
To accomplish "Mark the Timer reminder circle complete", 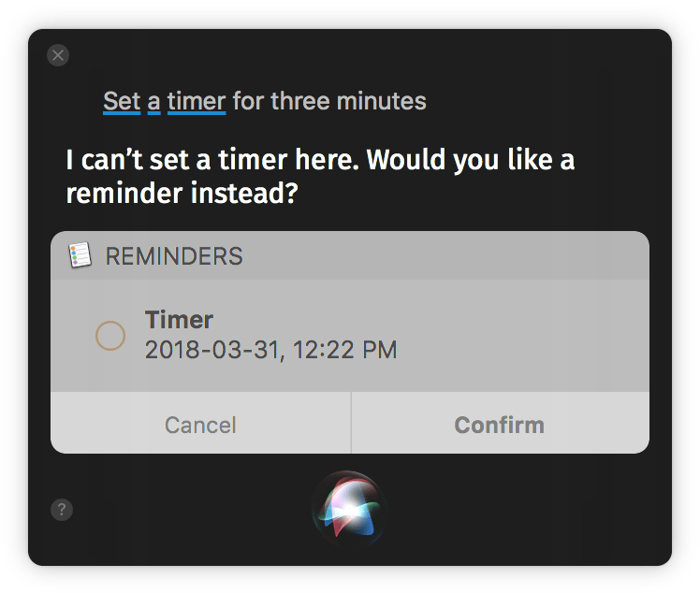I will click(110, 335).
